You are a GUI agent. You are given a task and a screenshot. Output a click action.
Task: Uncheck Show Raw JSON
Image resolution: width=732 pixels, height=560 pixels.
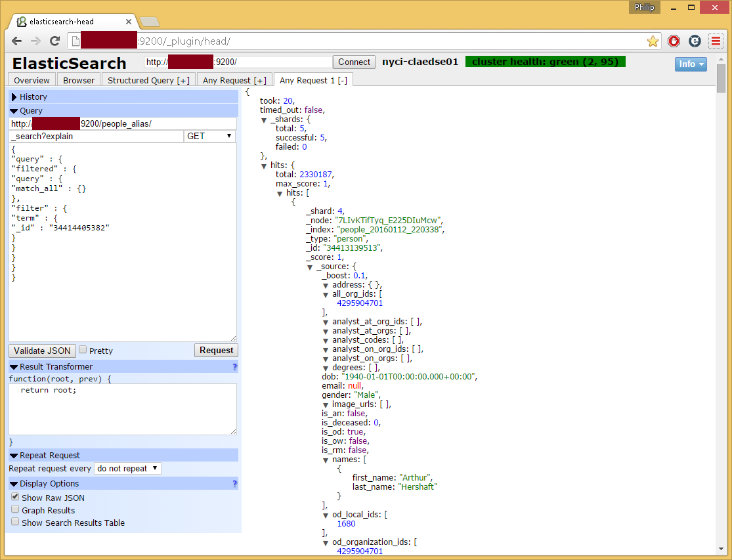15,496
